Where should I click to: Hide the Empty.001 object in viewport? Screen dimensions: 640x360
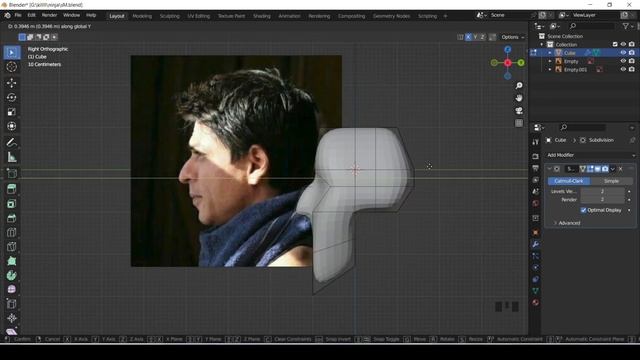623,69
